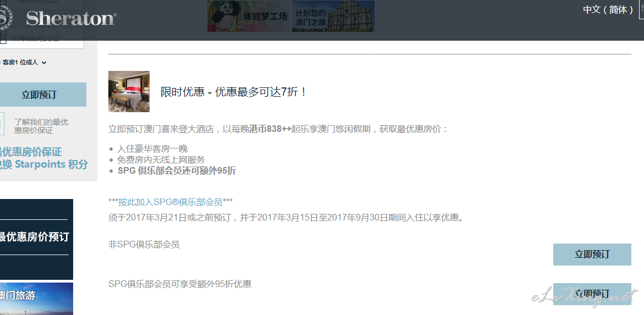The height and width of the screenshot is (315, 644).
Task: Select the text 免费房内无线上网服务
Action: pyautogui.click(x=161, y=160)
